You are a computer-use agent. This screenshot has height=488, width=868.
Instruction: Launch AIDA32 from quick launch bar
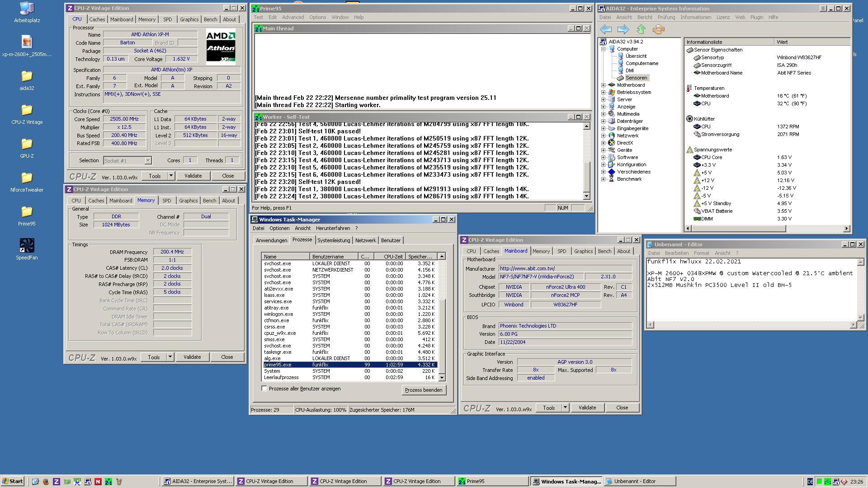pos(88,481)
